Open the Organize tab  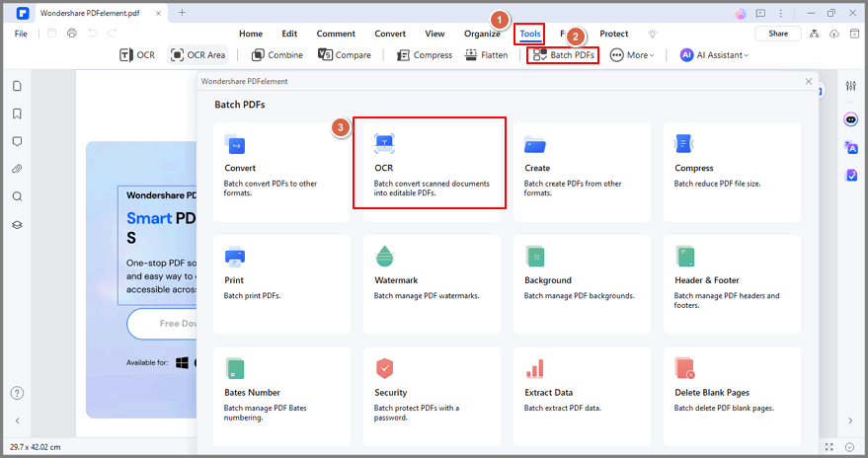click(x=482, y=34)
